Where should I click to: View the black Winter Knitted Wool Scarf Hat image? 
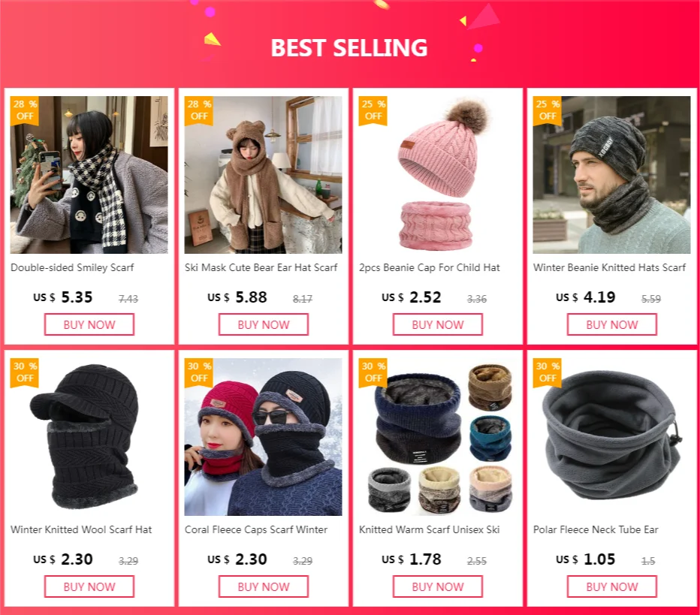tap(89, 437)
